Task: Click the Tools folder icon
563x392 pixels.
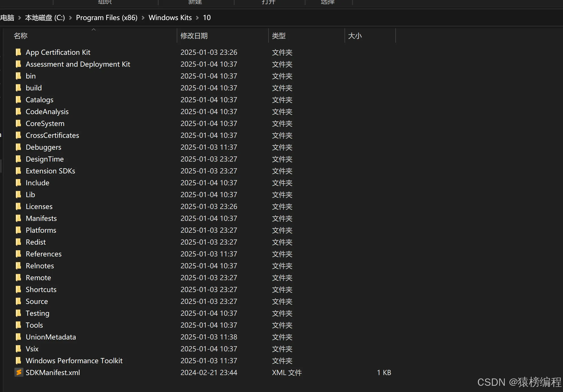Action: pyautogui.click(x=19, y=325)
